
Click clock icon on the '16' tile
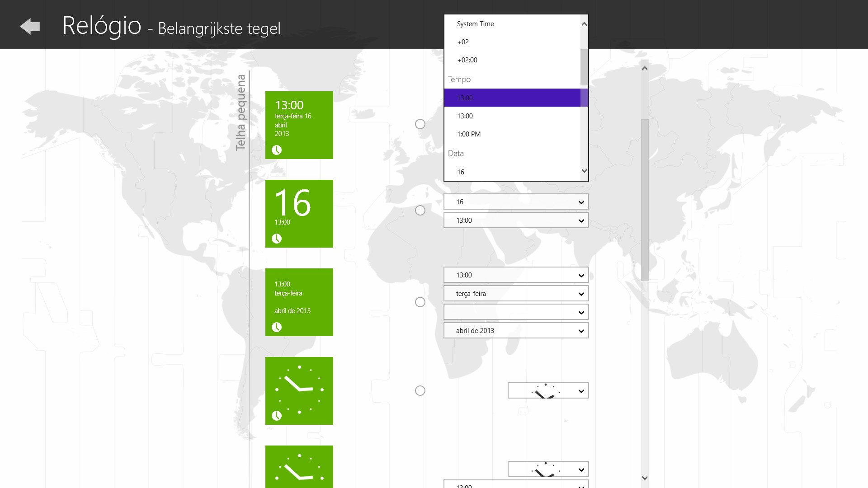tap(277, 239)
